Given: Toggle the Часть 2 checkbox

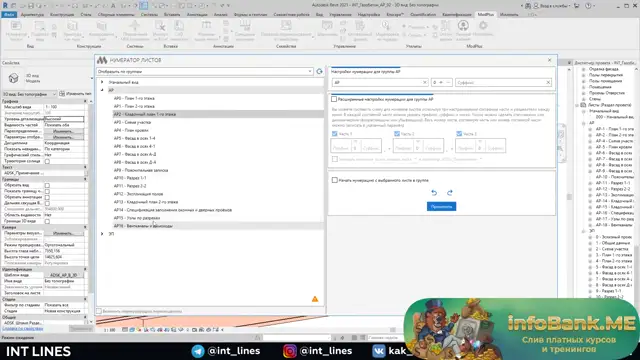Looking at the screenshot, I should coord(397,134).
